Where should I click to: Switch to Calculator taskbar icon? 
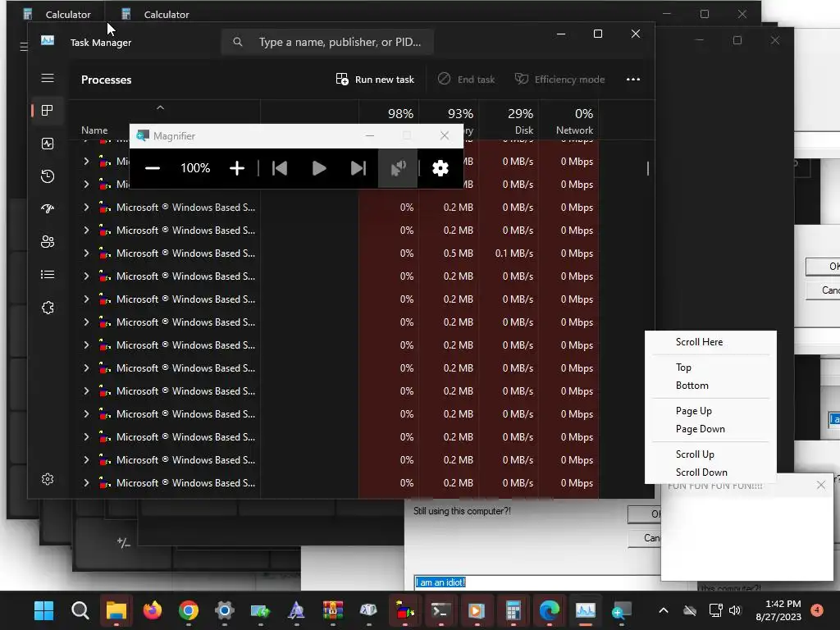click(513, 610)
